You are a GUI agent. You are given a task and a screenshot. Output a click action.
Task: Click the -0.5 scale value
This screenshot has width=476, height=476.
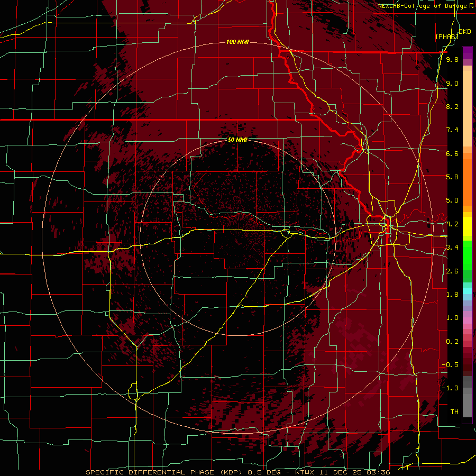click(450, 365)
